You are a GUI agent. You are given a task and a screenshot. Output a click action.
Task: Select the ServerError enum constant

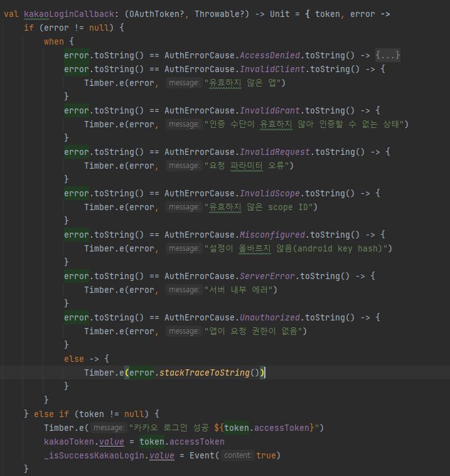pyautogui.click(x=267, y=276)
